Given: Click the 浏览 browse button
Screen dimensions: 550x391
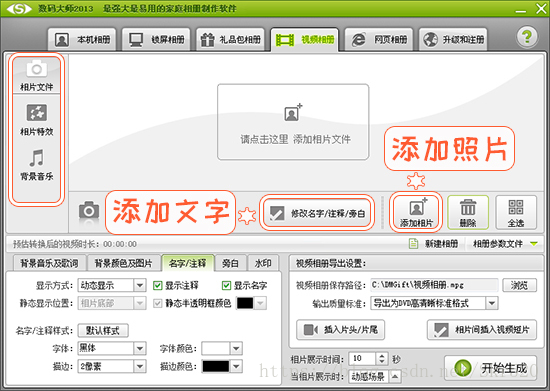Looking at the screenshot, I should (x=519, y=285).
